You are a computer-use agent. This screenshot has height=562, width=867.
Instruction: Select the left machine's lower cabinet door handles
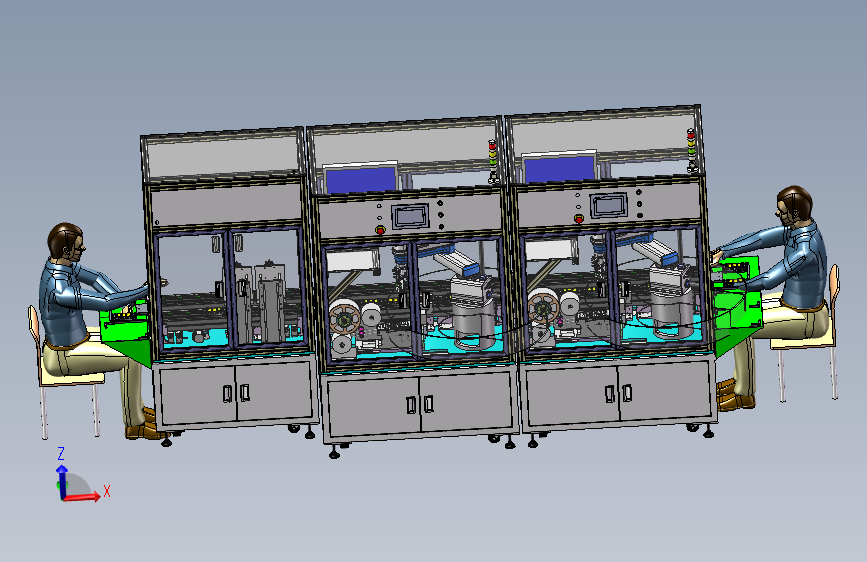pyautogui.click(x=236, y=393)
